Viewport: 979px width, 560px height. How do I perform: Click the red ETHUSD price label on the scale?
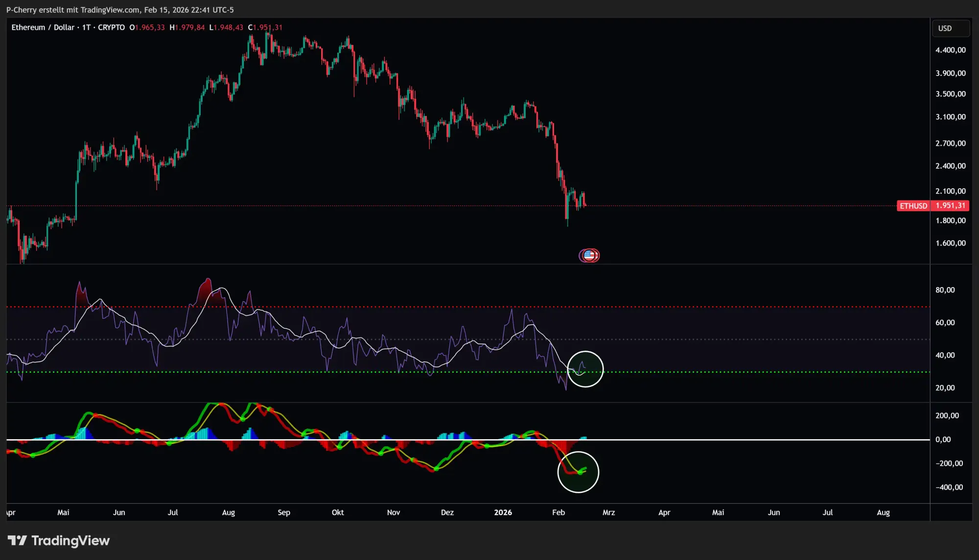932,206
